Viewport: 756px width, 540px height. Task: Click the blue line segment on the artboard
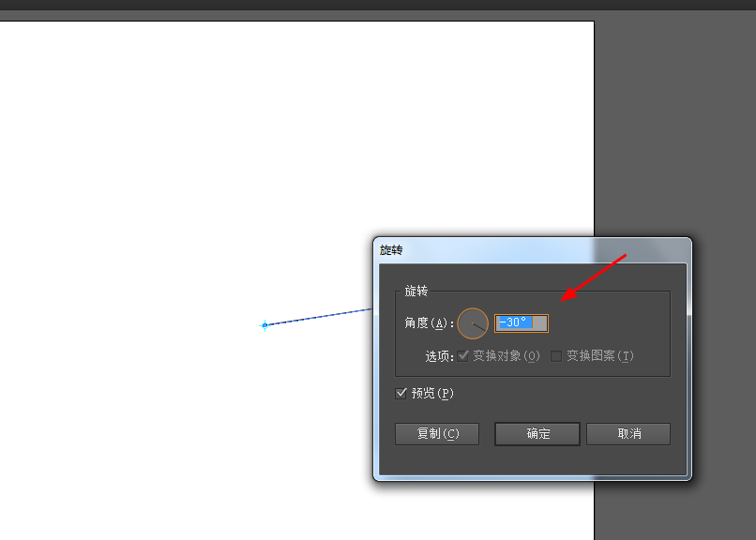[319, 317]
